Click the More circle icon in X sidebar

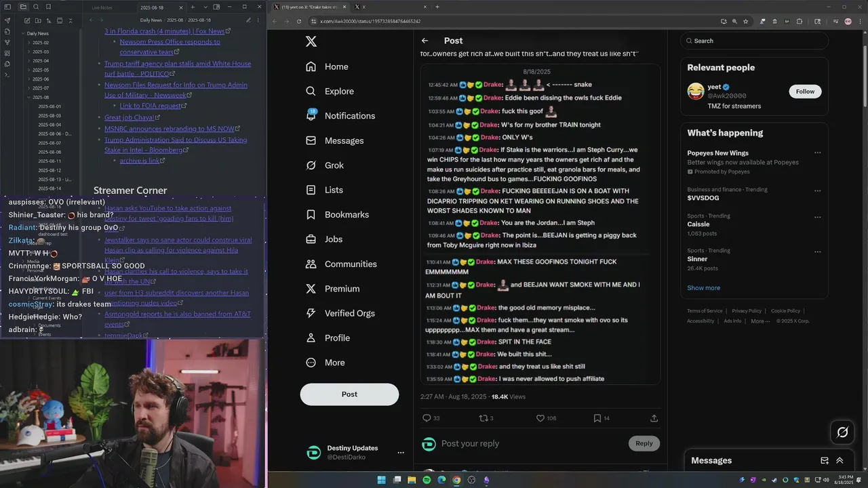coord(311,363)
